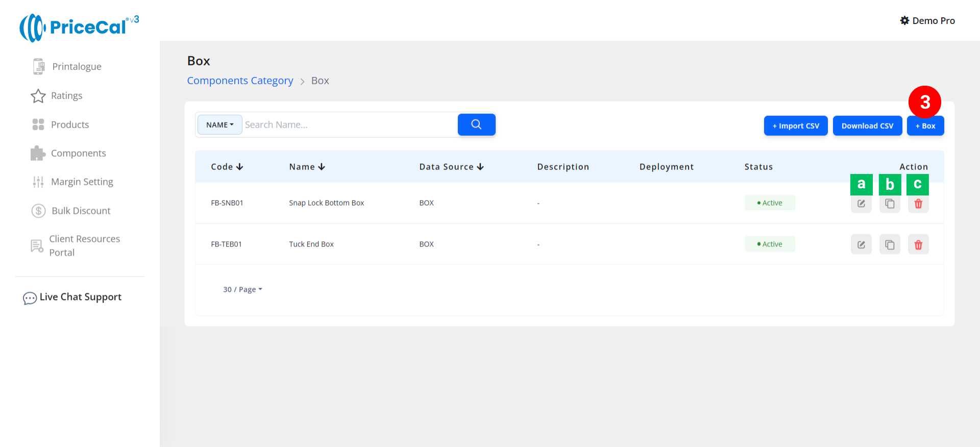Edit the Tuck End Box entry
This screenshot has height=447, width=980.
(x=861, y=245)
